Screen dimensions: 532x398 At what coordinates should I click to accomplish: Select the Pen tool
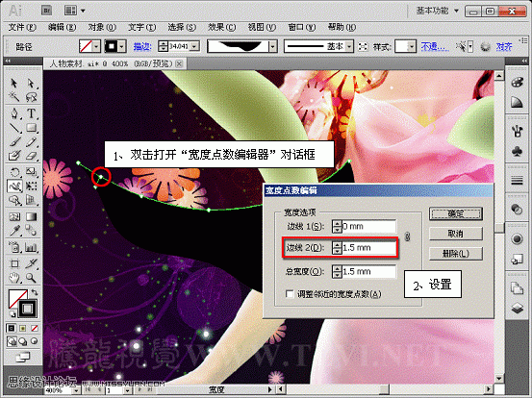coord(13,113)
